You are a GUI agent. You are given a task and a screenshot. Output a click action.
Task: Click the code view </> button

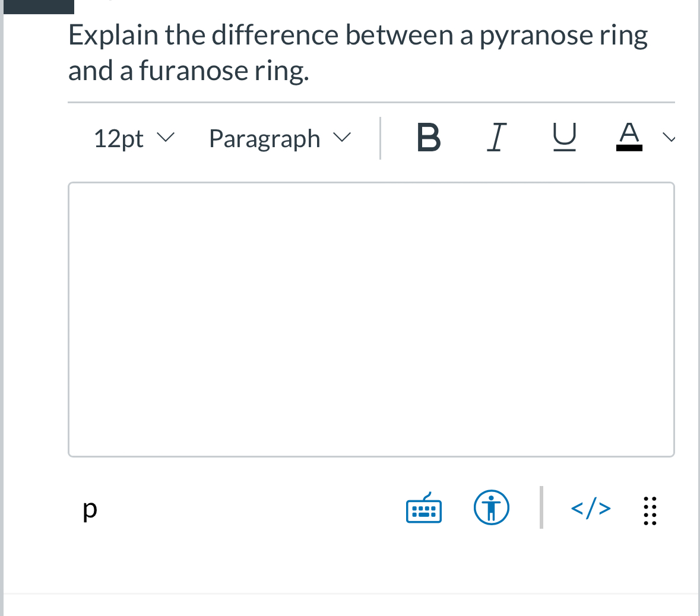pyautogui.click(x=590, y=508)
